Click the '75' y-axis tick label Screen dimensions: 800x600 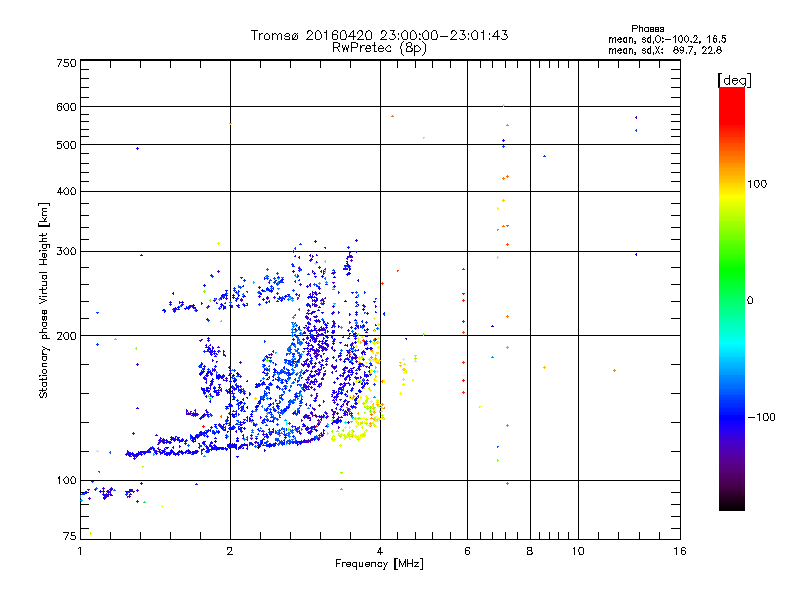point(69,536)
